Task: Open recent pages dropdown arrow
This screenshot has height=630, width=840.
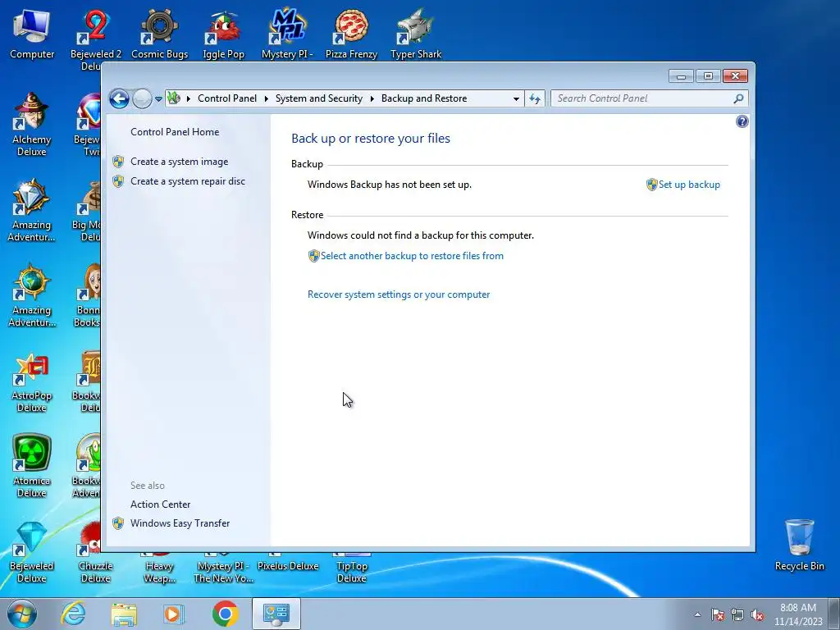Action: pyautogui.click(x=158, y=98)
